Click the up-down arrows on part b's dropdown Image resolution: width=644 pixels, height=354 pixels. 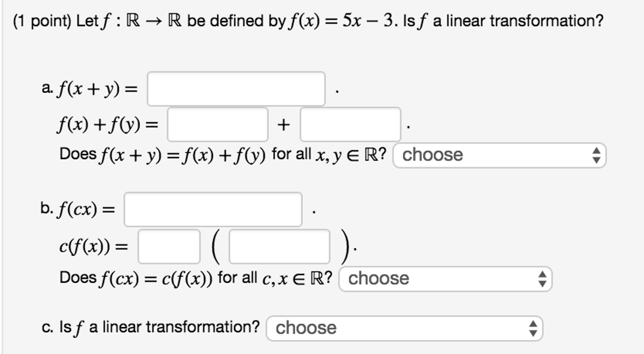pos(542,279)
